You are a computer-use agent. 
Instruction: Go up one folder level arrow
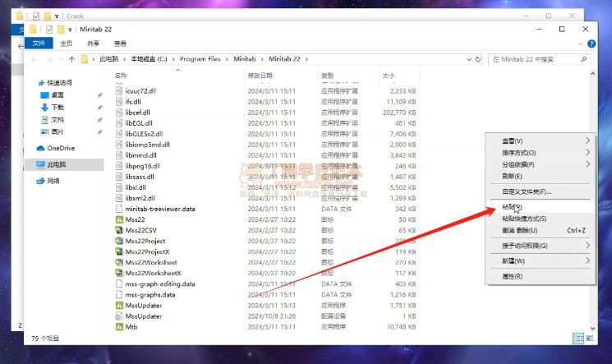pos(71,59)
